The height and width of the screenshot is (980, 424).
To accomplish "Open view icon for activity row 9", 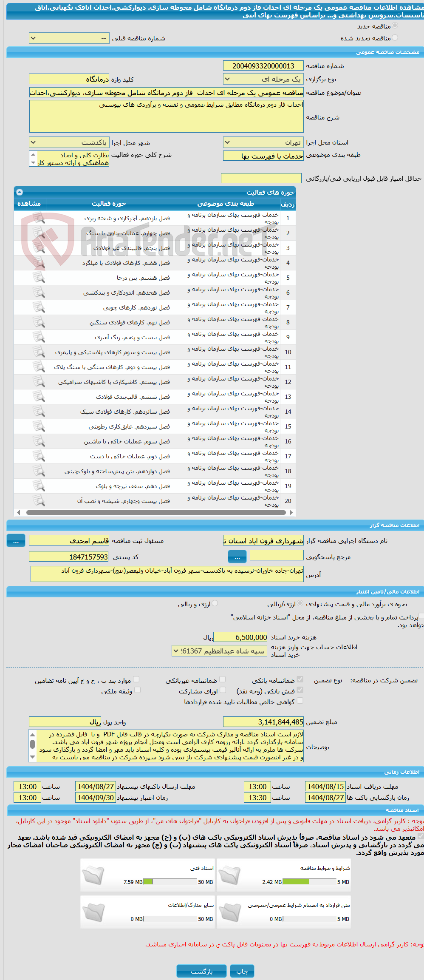I will [x=39, y=337].
